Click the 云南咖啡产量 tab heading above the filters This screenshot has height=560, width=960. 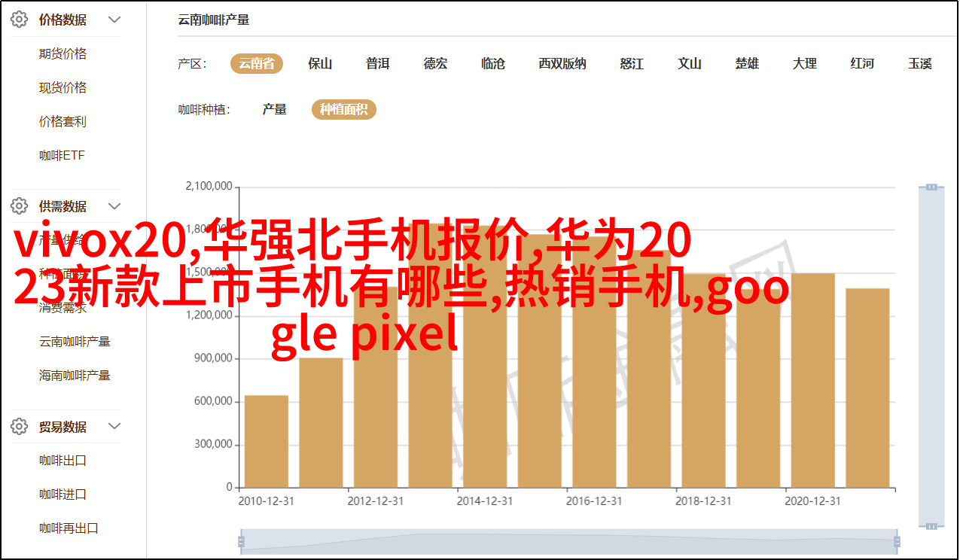[214, 20]
